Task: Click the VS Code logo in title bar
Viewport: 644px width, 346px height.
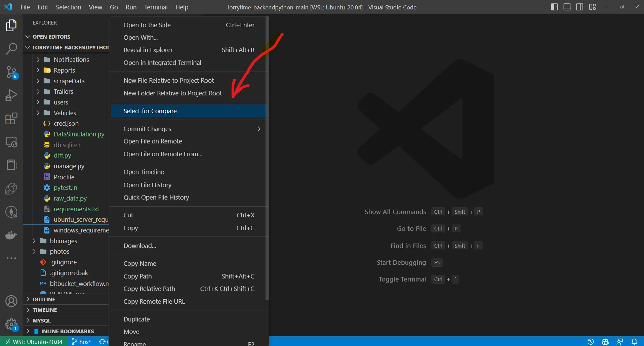Action: (8, 7)
